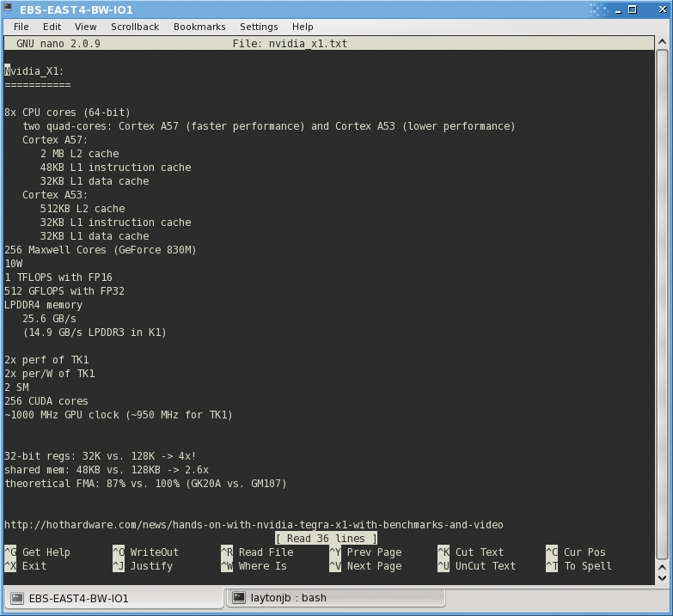Close the terminal window
The height and width of the screenshot is (616, 673).
pyautogui.click(x=663, y=9)
